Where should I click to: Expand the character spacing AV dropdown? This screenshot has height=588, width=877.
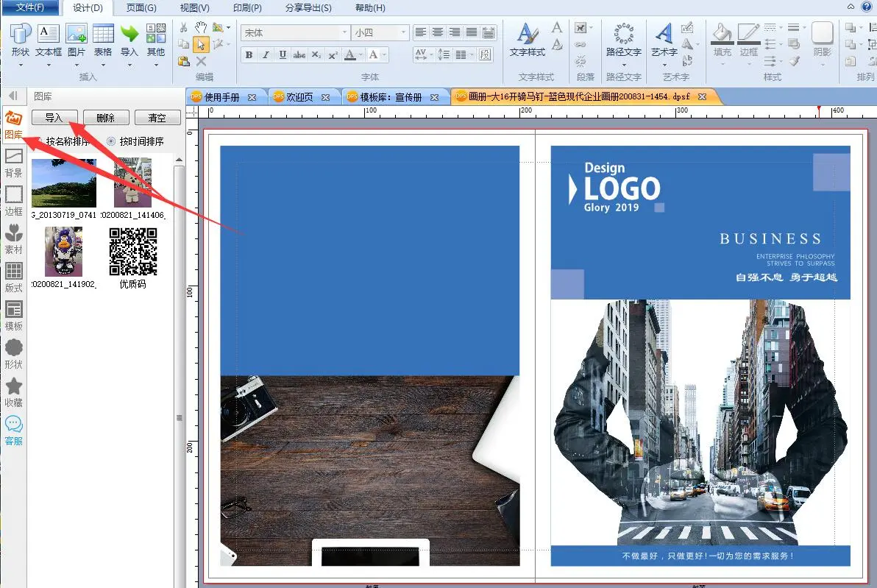point(431,54)
